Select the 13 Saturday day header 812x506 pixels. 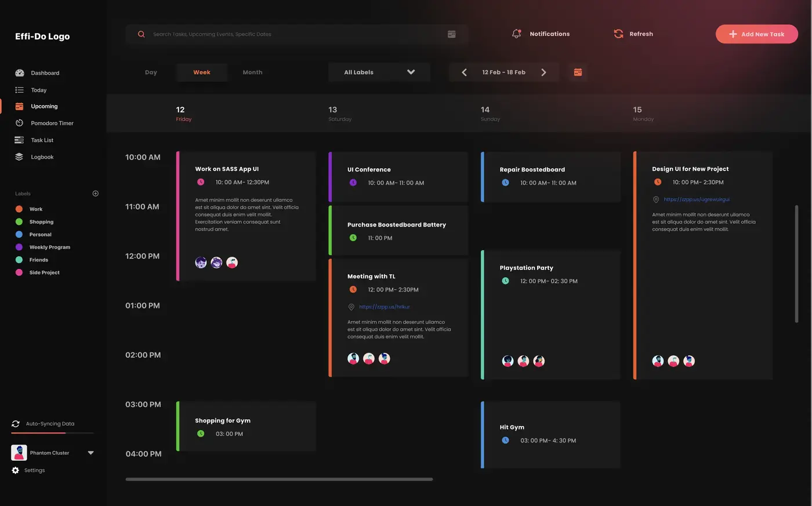point(340,114)
